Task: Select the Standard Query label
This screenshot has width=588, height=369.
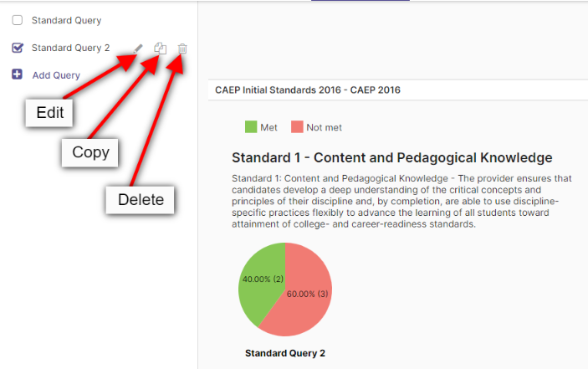Action: (x=66, y=20)
